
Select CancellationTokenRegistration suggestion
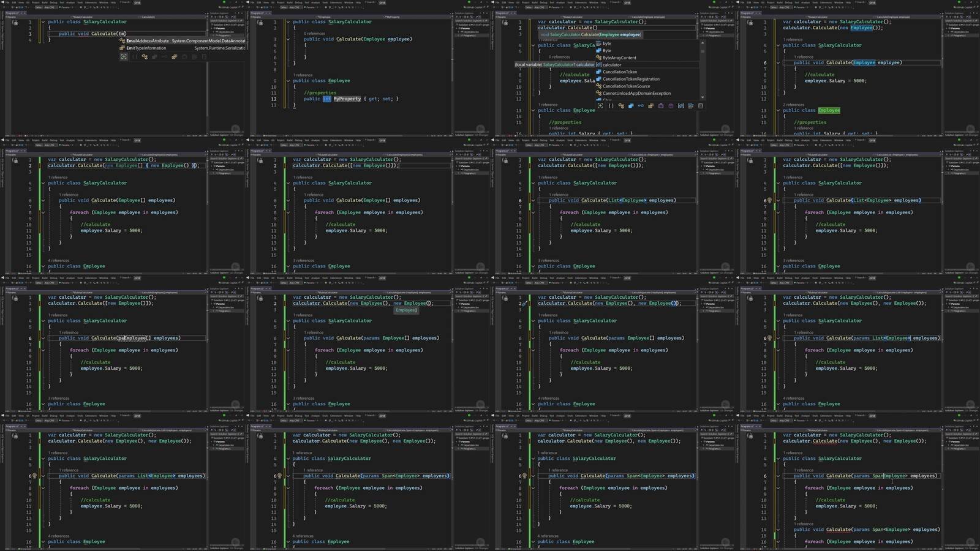(x=647, y=79)
